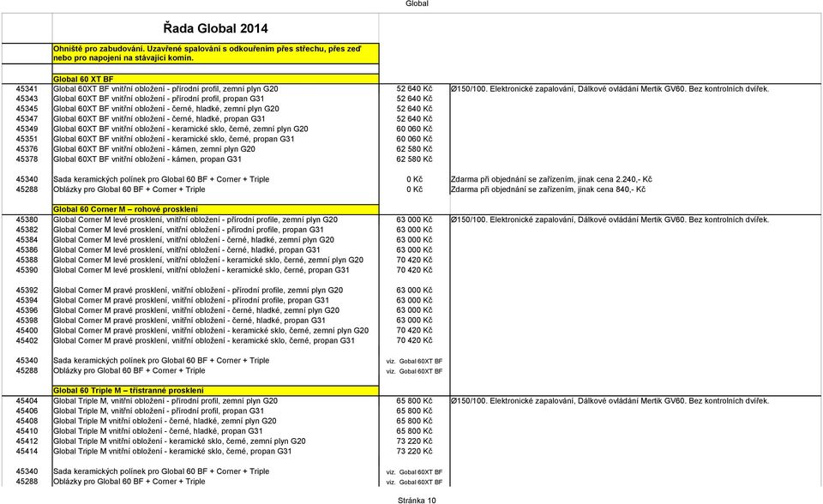
Task: Select product code 45402
Action: click(x=27, y=340)
